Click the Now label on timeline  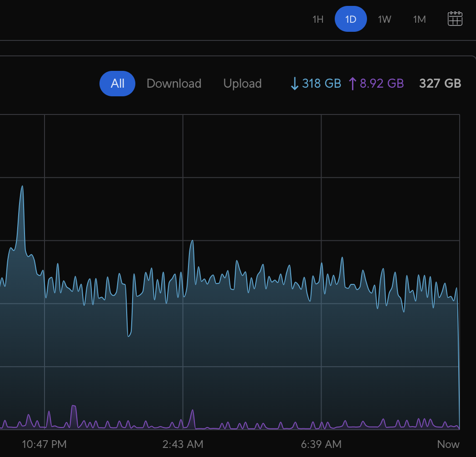click(x=448, y=444)
